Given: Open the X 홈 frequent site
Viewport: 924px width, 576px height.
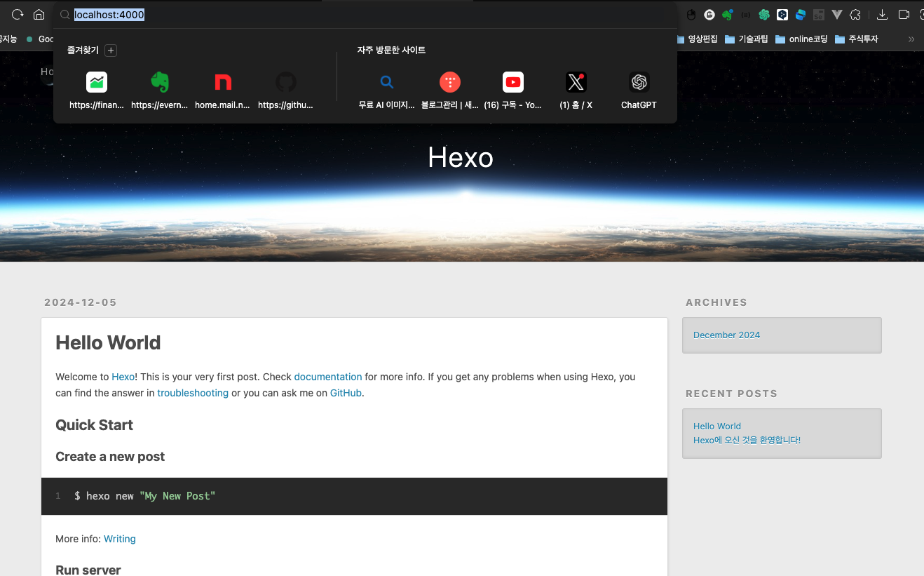Looking at the screenshot, I should tap(576, 91).
